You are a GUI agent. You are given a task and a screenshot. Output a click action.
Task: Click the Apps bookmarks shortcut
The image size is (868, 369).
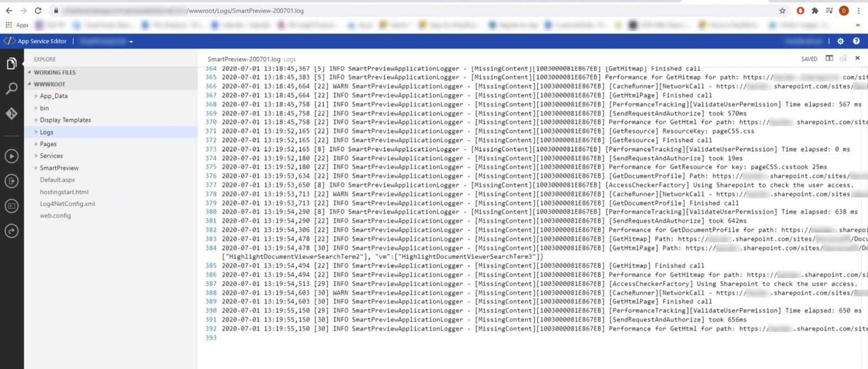coord(17,25)
